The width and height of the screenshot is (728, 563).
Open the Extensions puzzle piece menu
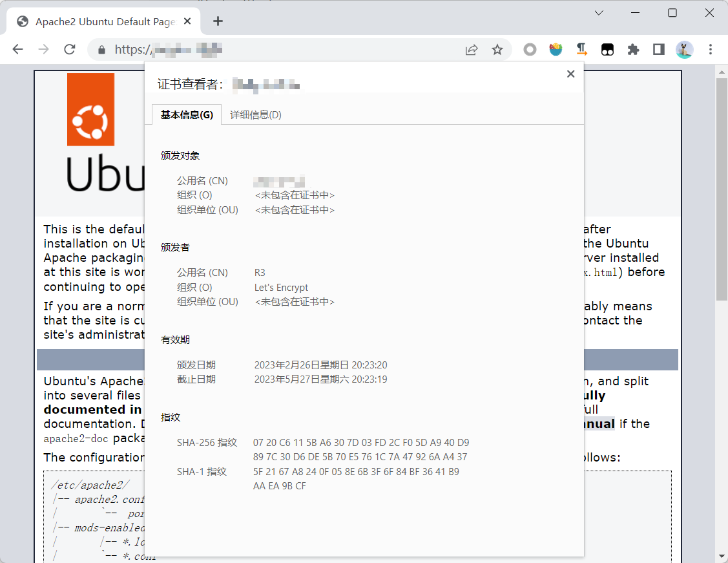[633, 49]
